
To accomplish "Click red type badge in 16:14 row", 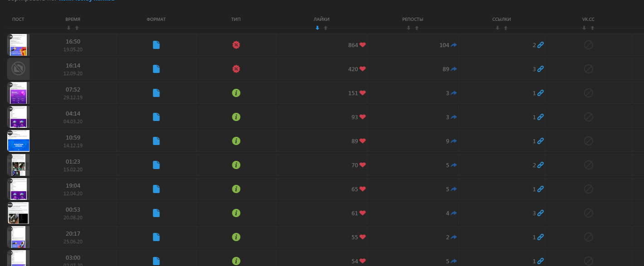I will [236, 69].
